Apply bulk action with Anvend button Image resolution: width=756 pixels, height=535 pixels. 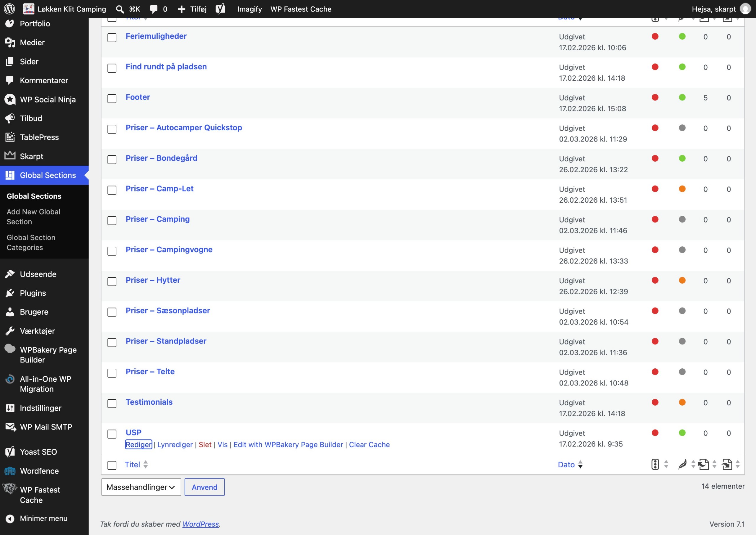(204, 487)
